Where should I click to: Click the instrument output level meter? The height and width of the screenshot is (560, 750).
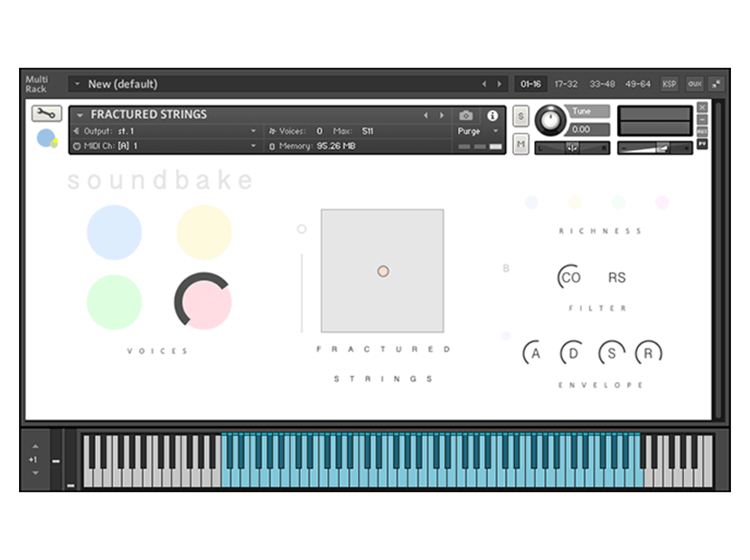click(x=655, y=120)
